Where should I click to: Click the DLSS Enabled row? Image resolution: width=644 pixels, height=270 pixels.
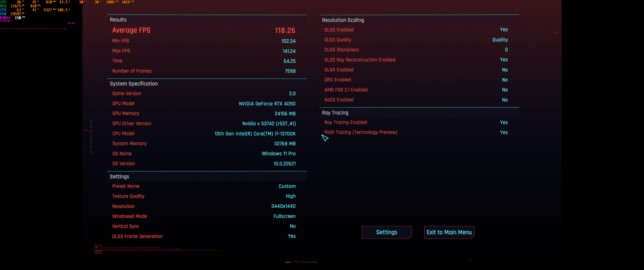[x=416, y=30]
